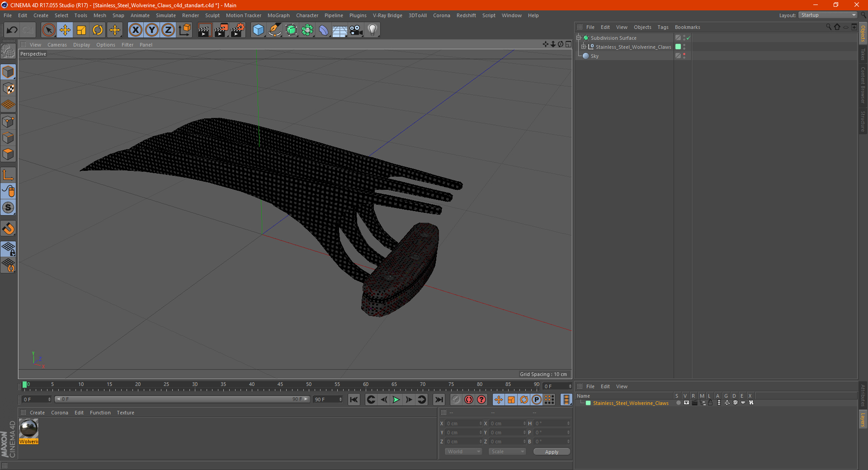Screen dimensions: 868x470
Task: Click the X position 0 cm field
Action: tap(464, 423)
